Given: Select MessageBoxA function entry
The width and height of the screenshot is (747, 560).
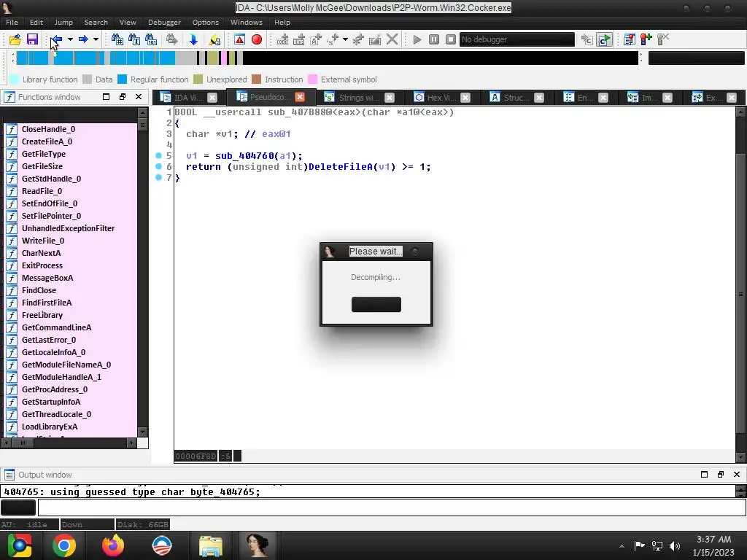Looking at the screenshot, I should (x=71, y=278).
